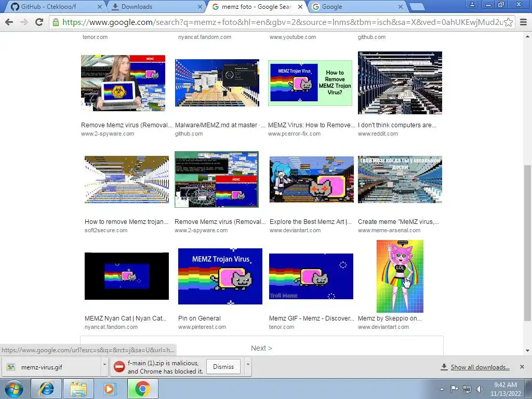This screenshot has height=399, width=532.
Task: Open Windows Explorer from the taskbar
Action: [78, 389]
